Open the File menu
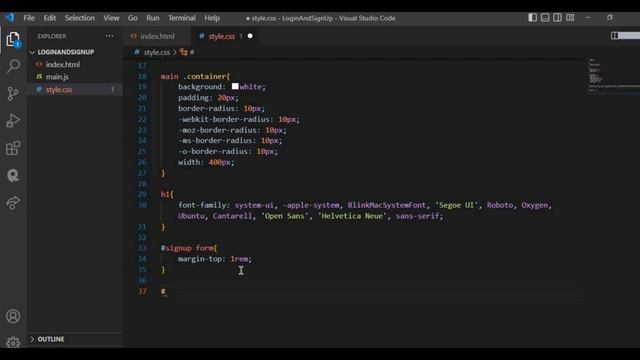This screenshot has width=640, height=360. click(29, 18)
